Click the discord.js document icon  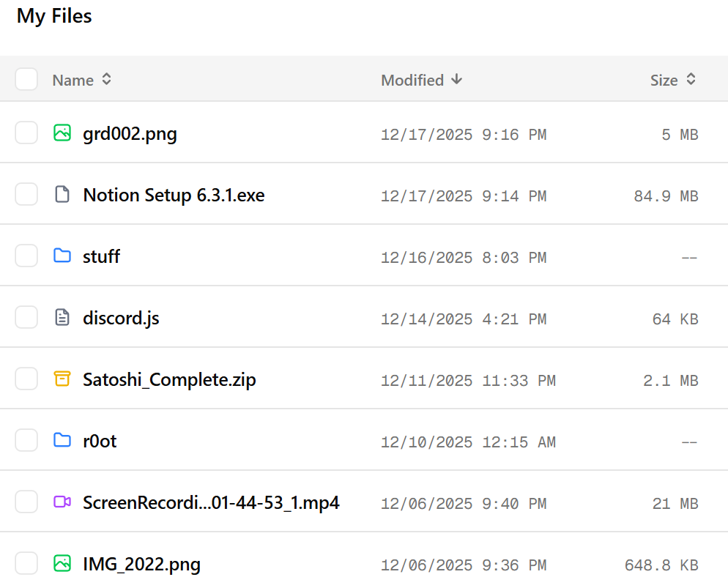point(62,318)
